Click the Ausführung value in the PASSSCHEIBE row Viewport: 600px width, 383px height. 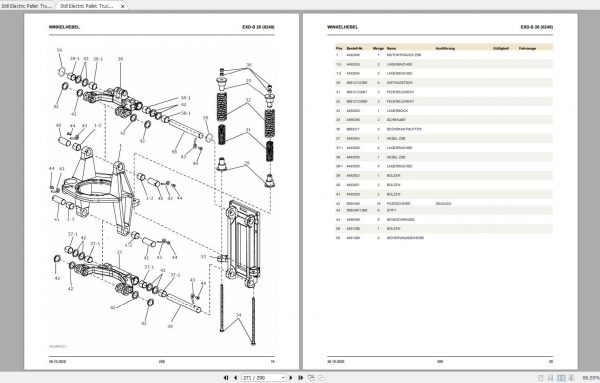pyautogui.click(x=443, y=204)
